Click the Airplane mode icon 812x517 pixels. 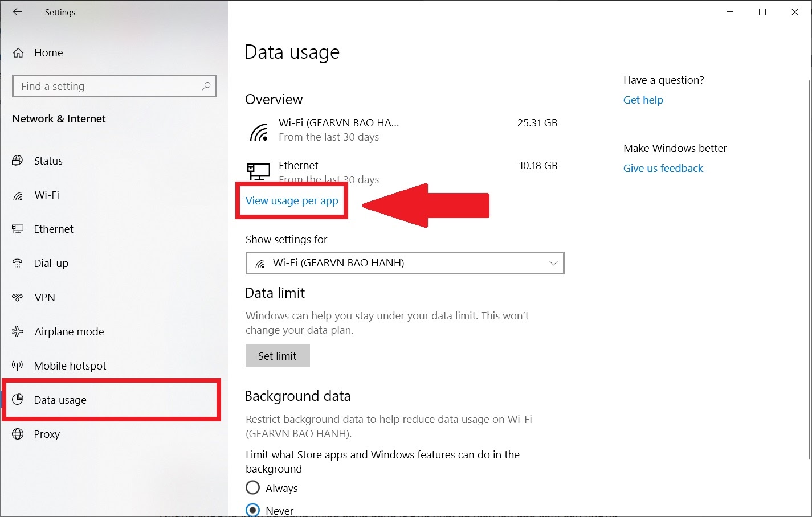click(x=18, y=331)
